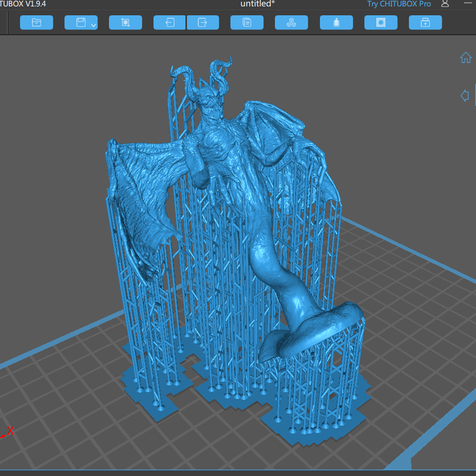Minimize the CHITUBOX window
This screenshot has width=476, height=476.
468,3
